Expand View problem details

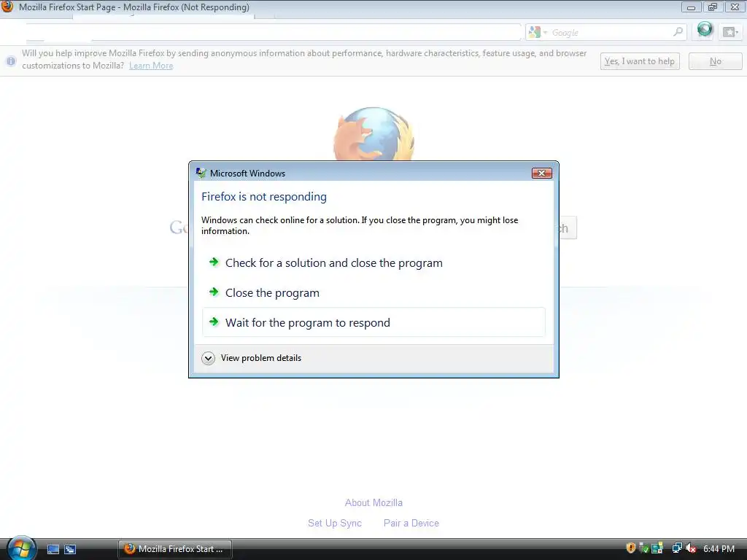(x=251, y=358)
